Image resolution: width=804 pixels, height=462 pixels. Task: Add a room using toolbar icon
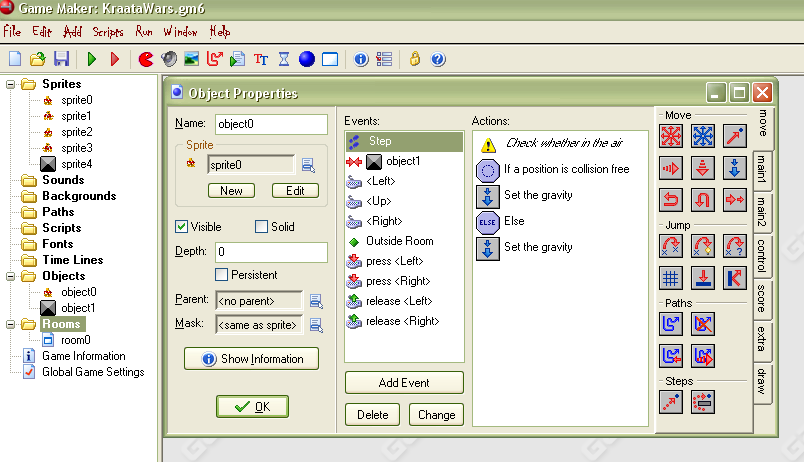330,59
